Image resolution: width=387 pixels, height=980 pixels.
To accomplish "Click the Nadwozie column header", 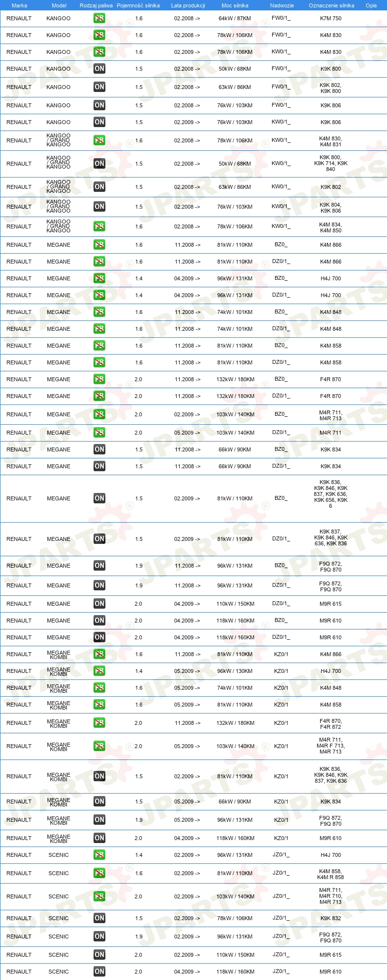I will tap(282, 5).
